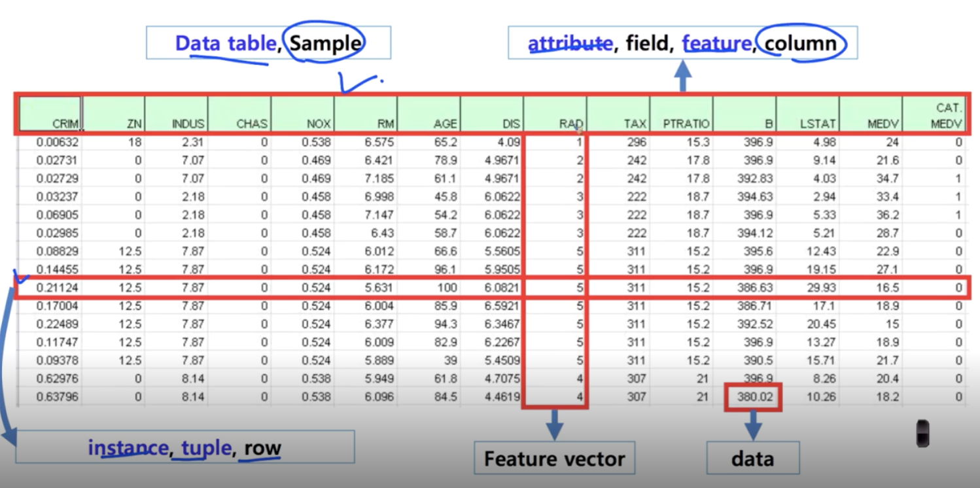Select the DIS column header
This screenshot has height=488, width=980.
click(x=492, y=114)
